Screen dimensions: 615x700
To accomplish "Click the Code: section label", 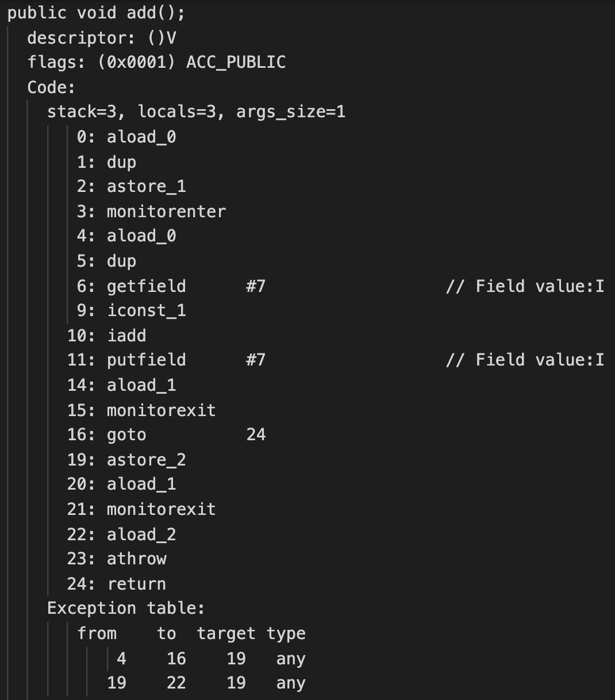I will point(51,87).
